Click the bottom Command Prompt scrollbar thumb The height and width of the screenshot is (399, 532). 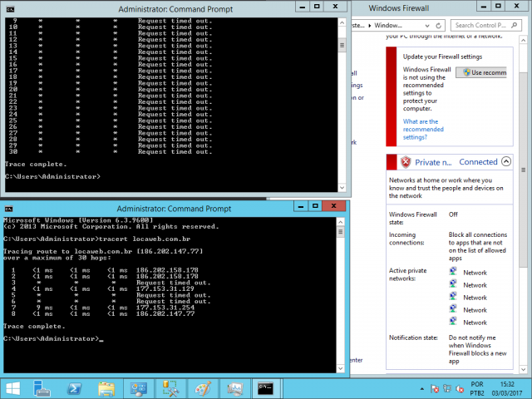pos(340,232)
